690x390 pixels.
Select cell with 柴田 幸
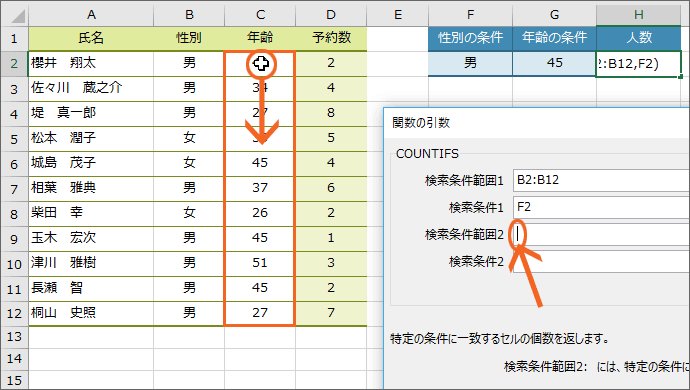(x=91, y=213)
